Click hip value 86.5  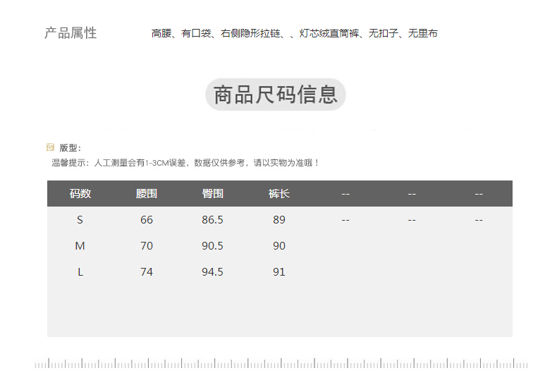pos(212,220)
